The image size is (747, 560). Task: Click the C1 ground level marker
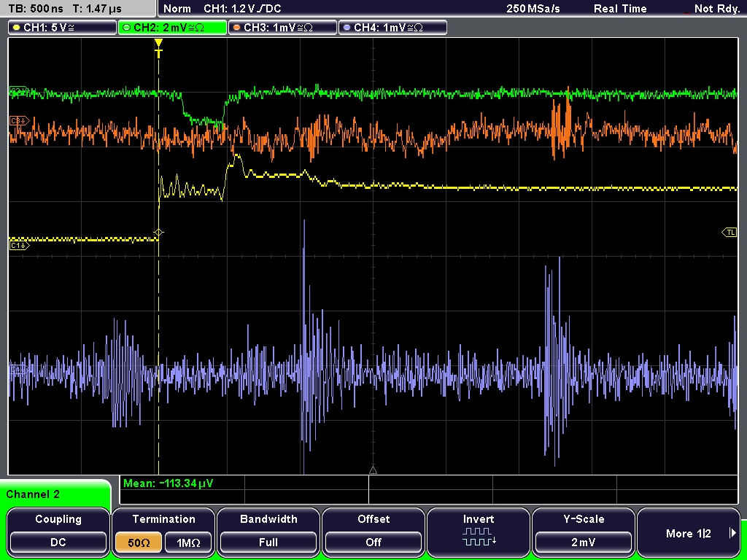[x=20, y=246]
